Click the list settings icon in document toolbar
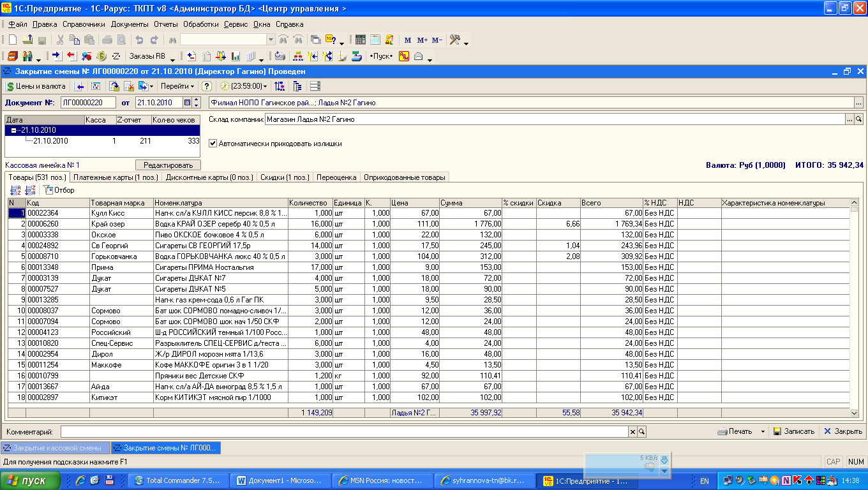This screenshot has height=490, width=868. tap(315, 86)
